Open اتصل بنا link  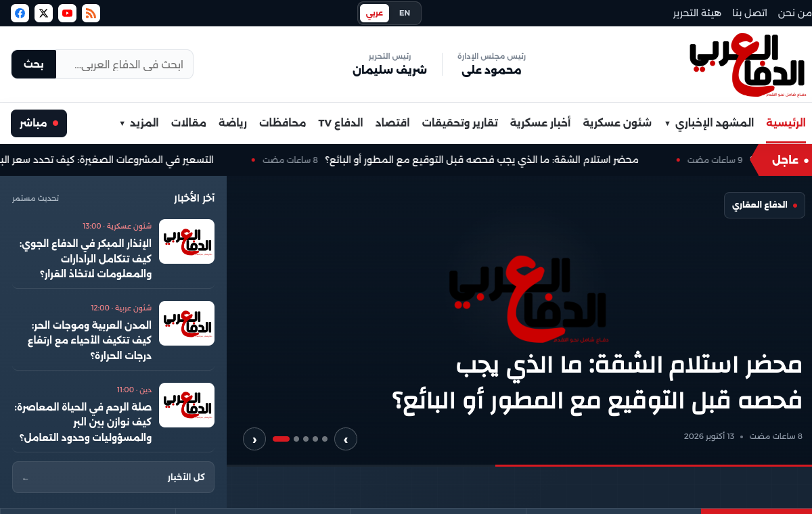click(750, 13)
